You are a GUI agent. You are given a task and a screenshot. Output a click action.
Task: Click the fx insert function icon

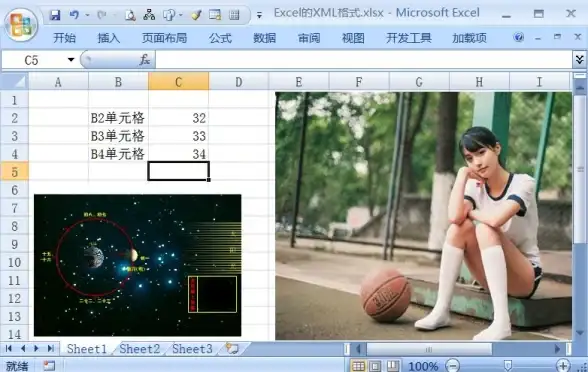click(144, 60)
